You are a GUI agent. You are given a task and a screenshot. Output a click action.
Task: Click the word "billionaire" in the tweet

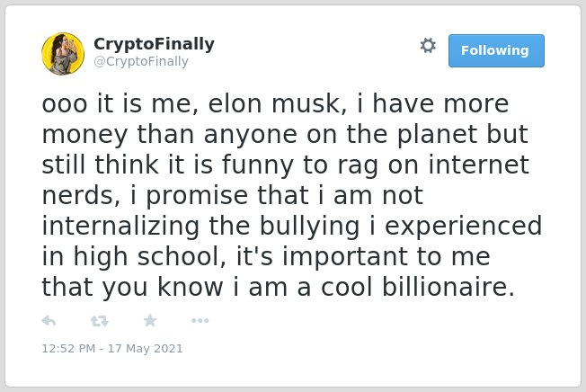444,287
